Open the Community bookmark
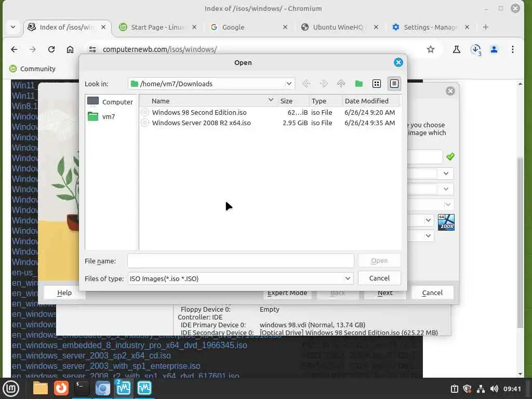This screenshot has width=532, height=399. point(32,69)
